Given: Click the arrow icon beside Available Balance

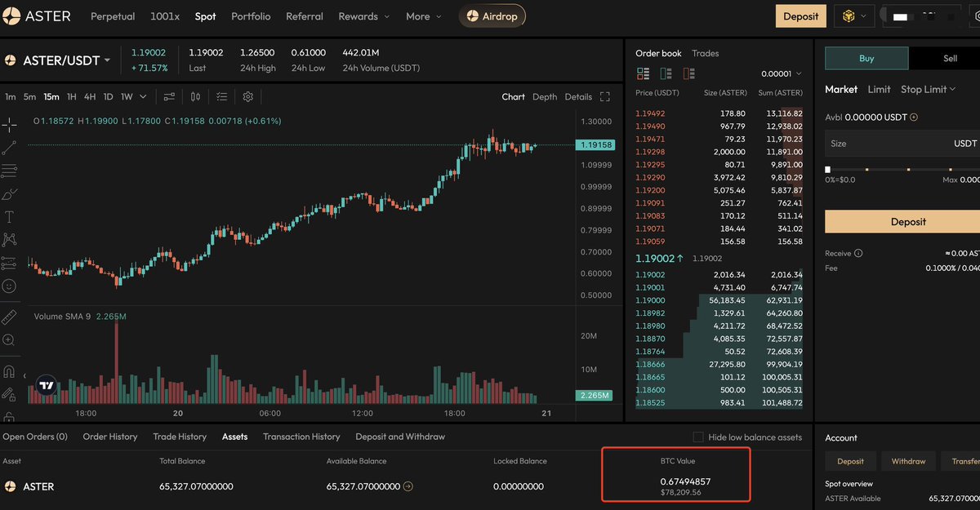Looking at the screenshot, I should (408, 486).
